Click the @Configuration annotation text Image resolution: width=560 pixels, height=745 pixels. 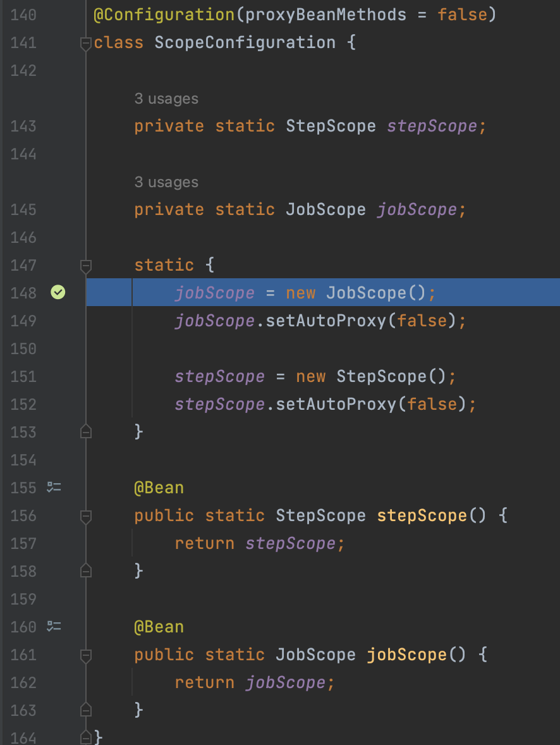164,15
